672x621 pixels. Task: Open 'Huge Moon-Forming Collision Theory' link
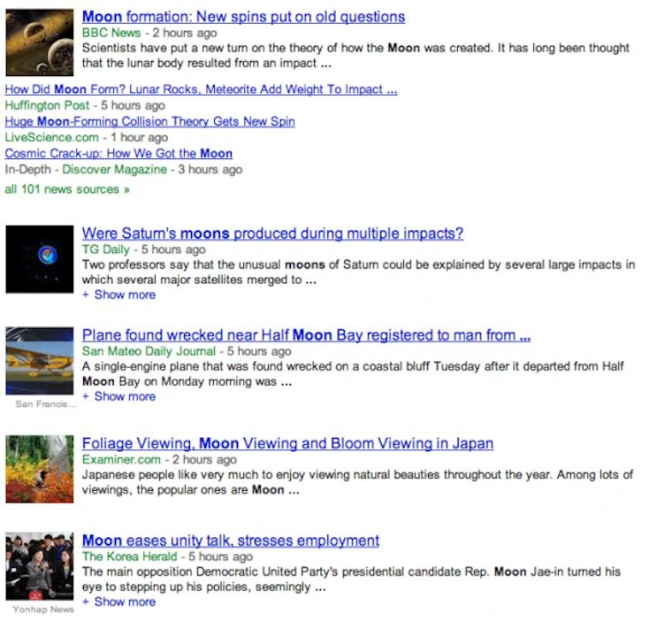150,122
